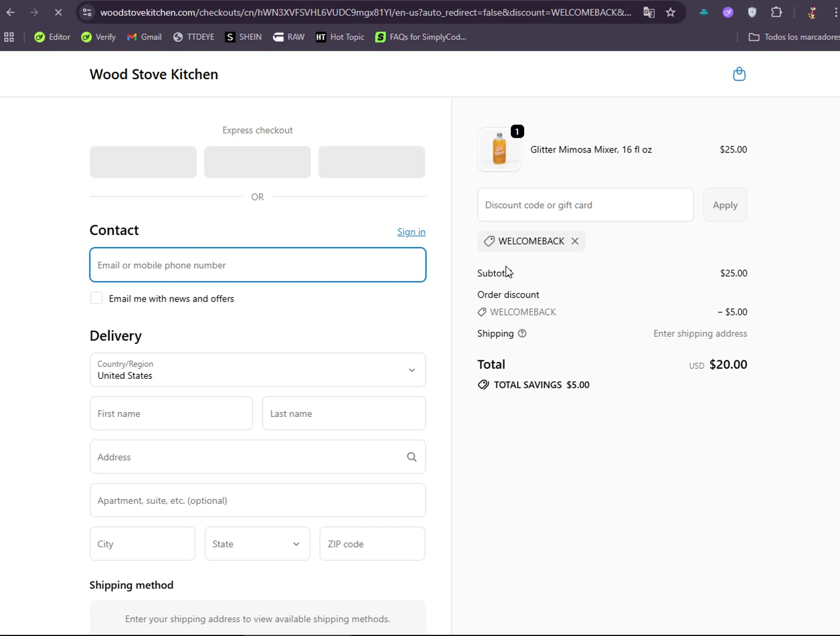Open the browser profile avatar
This screenshot has width=840, height=636.
(x=812, y=12)
